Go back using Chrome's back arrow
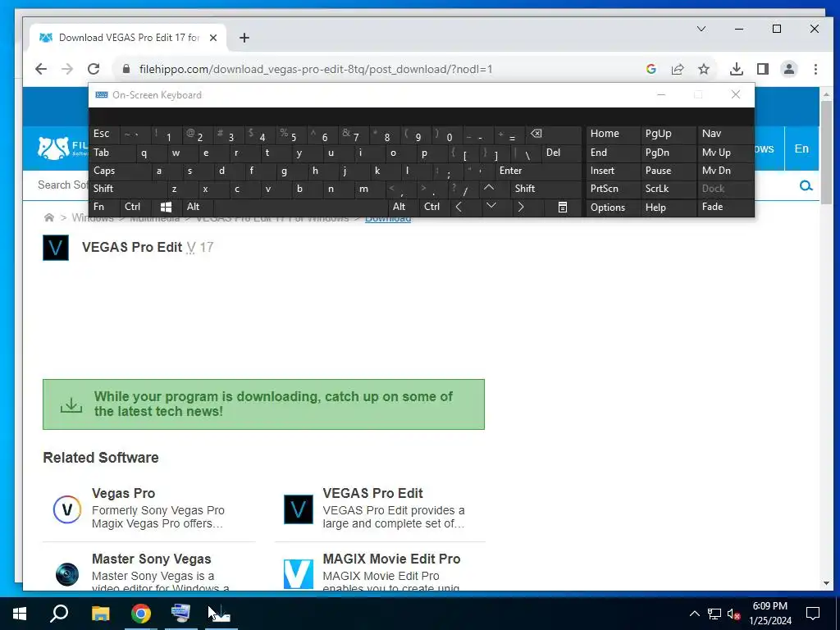 [x=41, y=69]
